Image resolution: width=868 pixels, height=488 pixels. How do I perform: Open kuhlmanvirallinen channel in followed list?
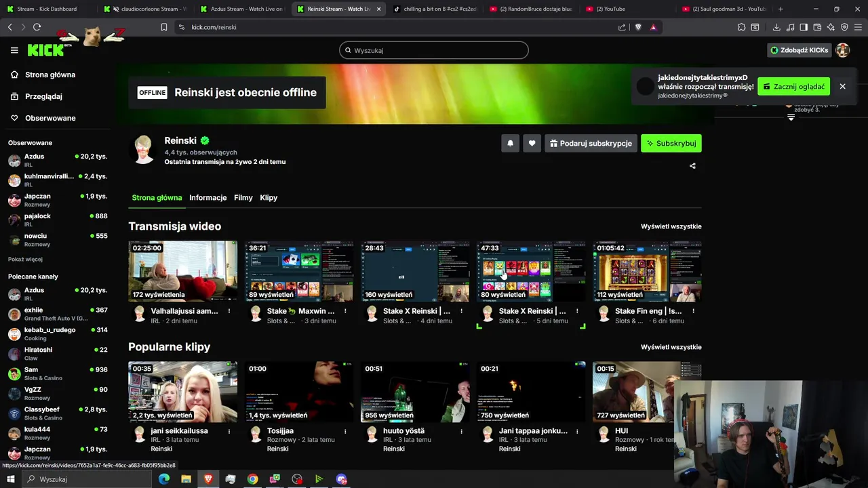point(57,180)
